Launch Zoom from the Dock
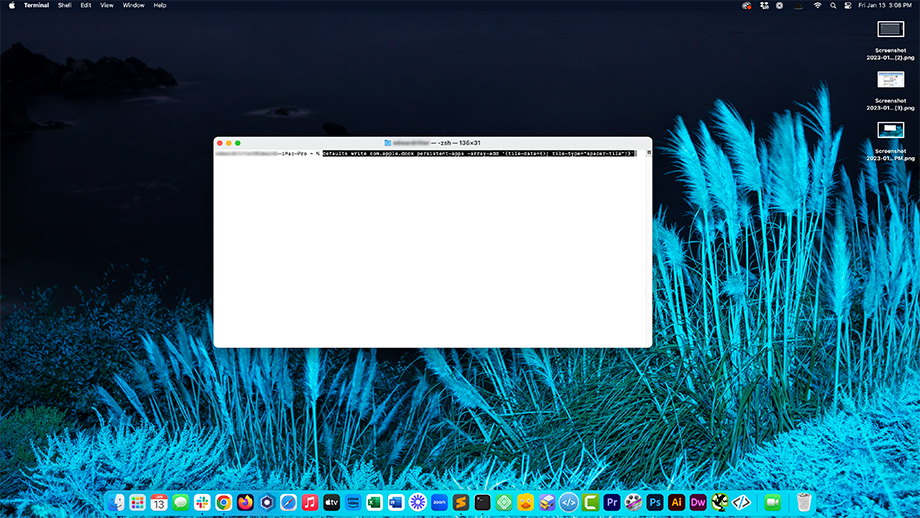This screenshot has width=920, height=518. 439,502
